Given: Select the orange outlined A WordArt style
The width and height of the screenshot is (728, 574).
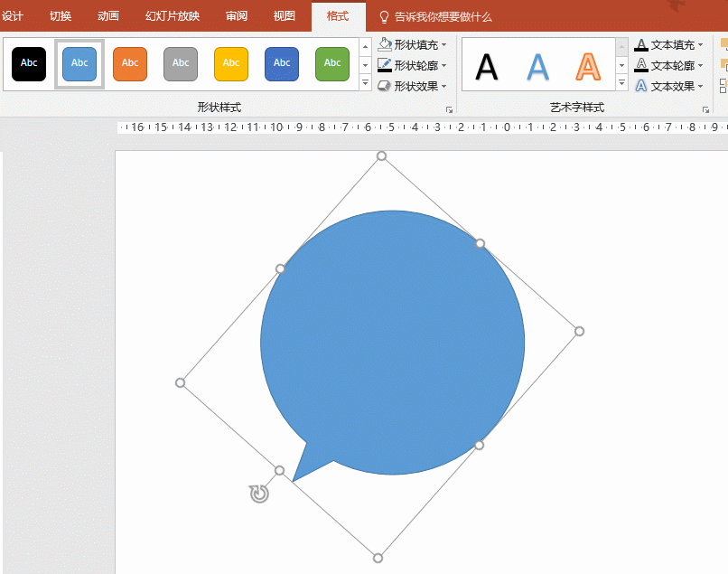Looking at the screenshot, I should [588, 67].
